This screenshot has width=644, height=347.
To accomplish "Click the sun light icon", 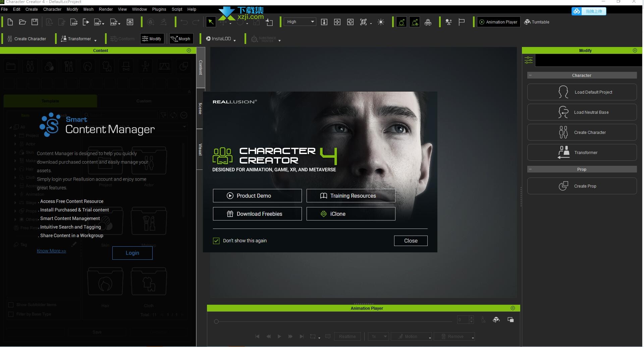I will pyautogui.click(x=381, y=22).
